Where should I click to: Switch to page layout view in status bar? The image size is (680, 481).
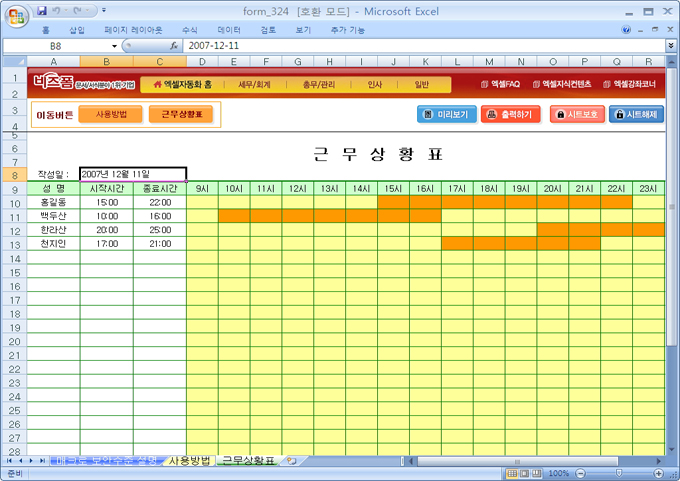click(x=525, y=473)
